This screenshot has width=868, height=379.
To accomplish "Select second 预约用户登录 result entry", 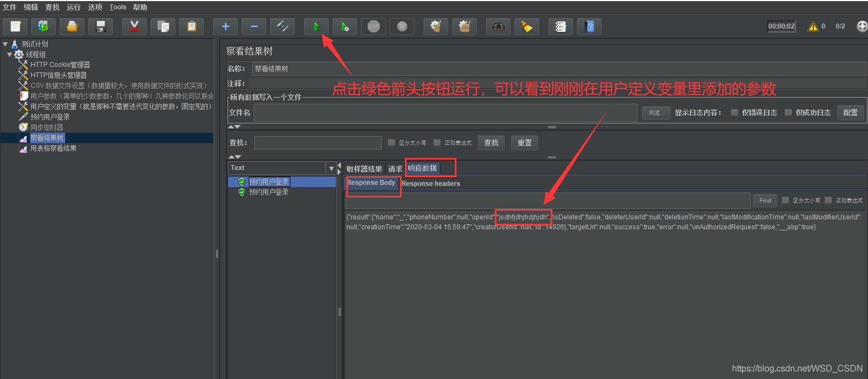I will point(269,192).
